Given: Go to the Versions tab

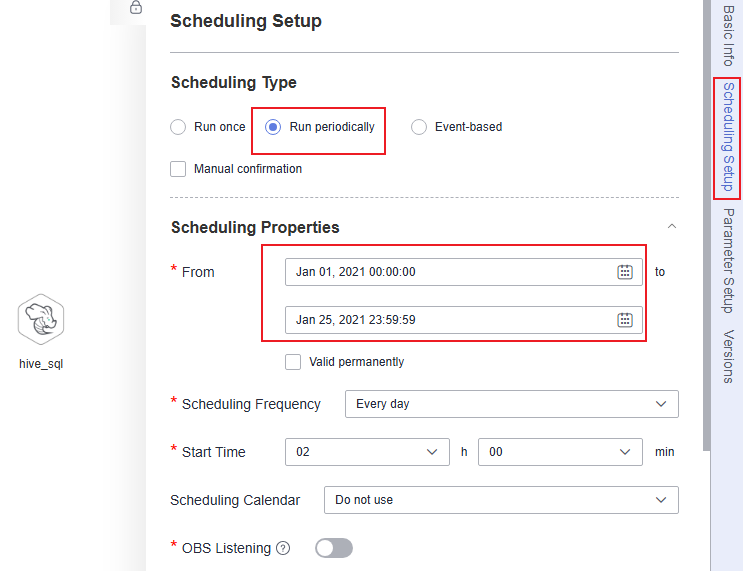Looking at the screenshot, I should pyautogui.click(x=728, y=356).
